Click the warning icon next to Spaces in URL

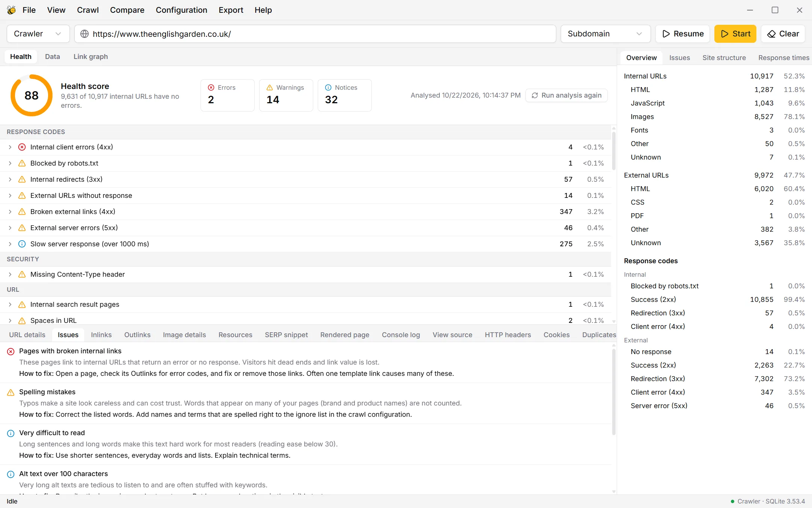(22, 321)
